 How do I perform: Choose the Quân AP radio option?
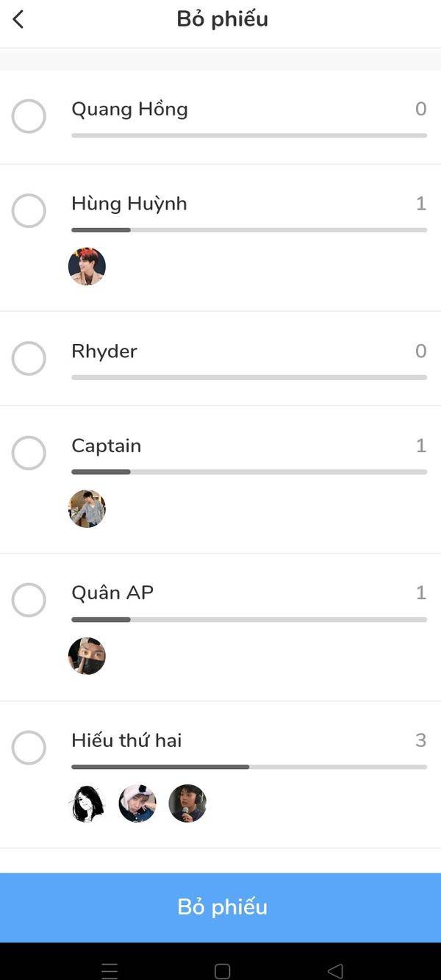click(29, 600)
